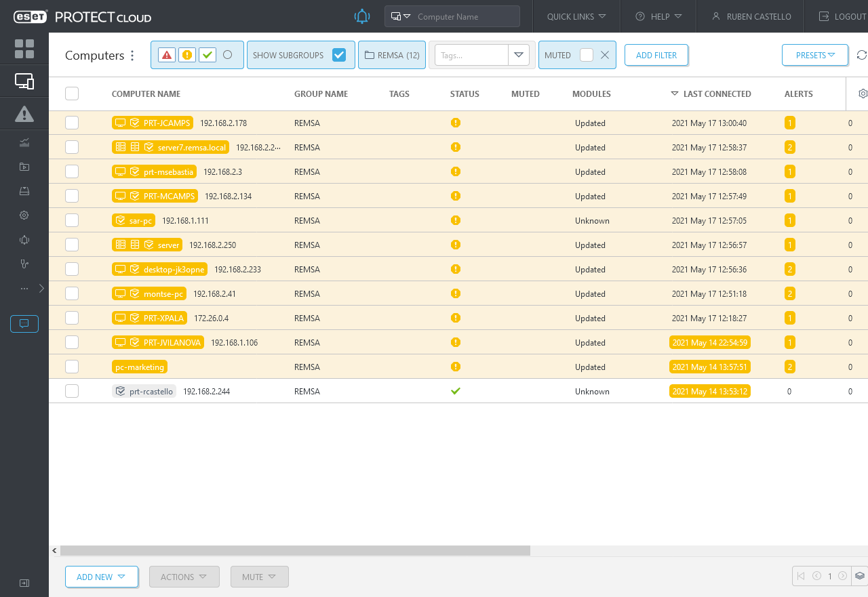Open Reports via the sidebar chart icon
Screen dimensions: 868x597
pos(24,142)
